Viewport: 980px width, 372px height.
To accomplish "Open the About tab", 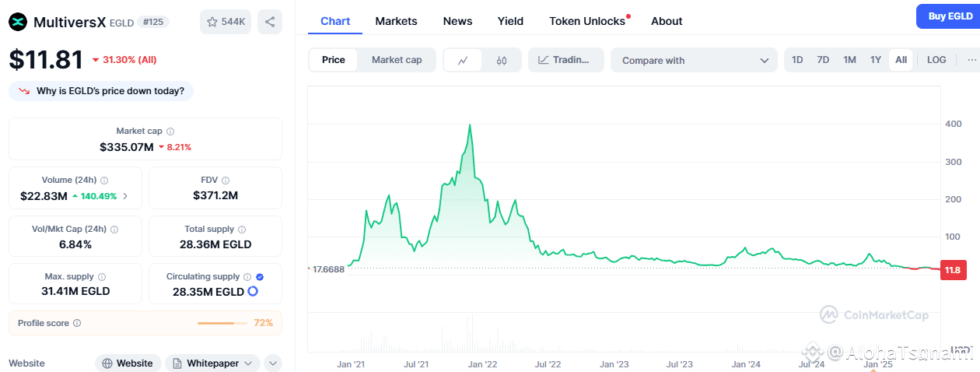I will (x=667, y=21).
